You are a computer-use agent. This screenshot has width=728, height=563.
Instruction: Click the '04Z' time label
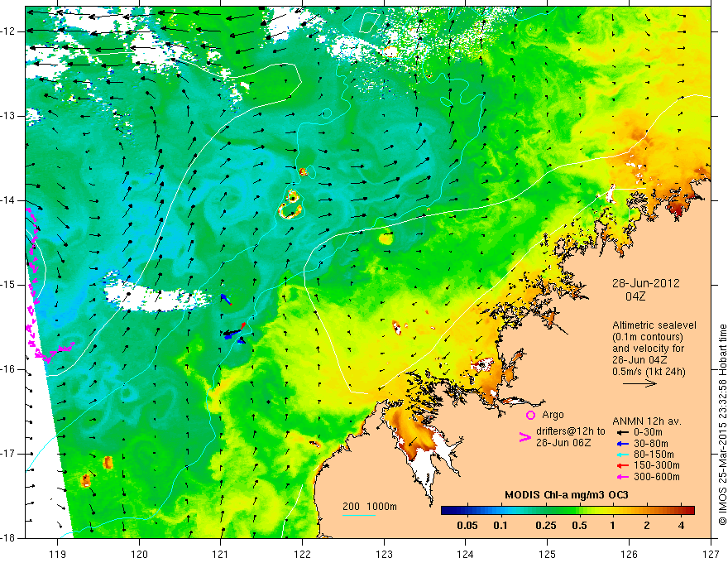tap(635, 296)
